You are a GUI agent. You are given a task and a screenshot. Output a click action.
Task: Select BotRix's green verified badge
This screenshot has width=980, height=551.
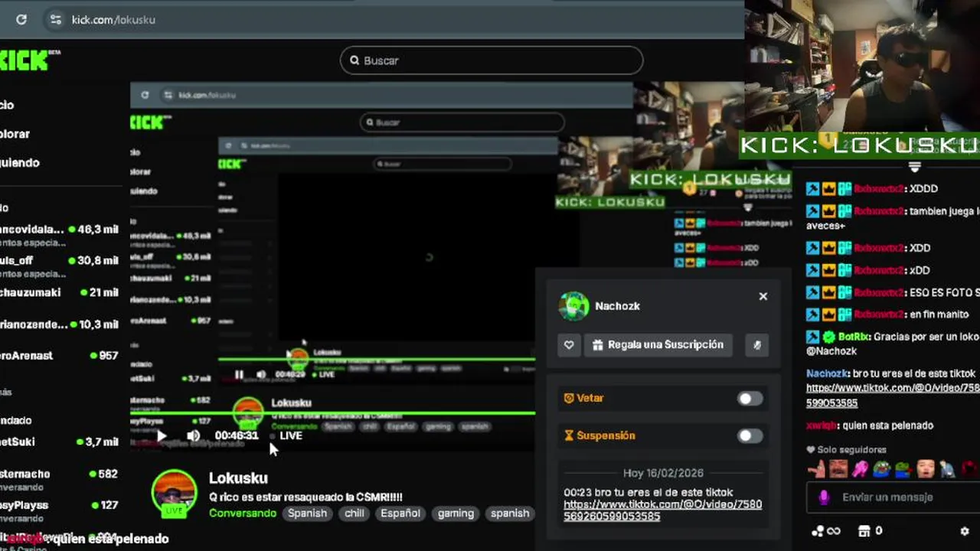[828, 337]
